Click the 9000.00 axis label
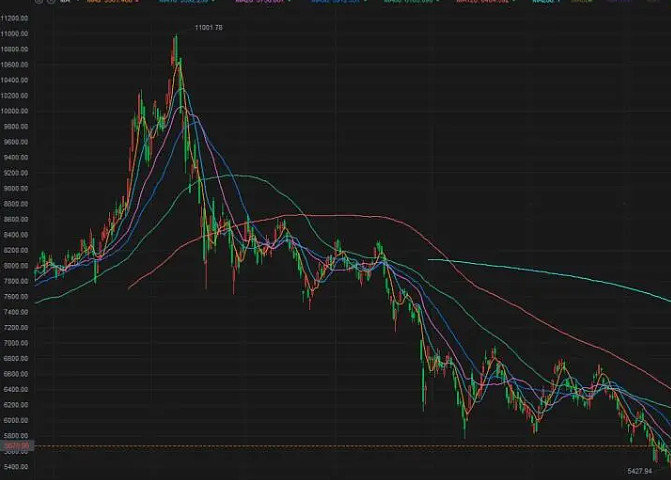Image resolution: width=671 pixels, height=480 pixels. (x=16, y=188)
